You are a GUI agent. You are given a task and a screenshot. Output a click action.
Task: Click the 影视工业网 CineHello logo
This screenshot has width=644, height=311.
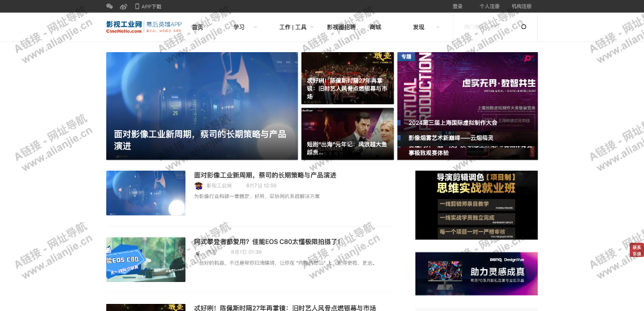point(124,27)
